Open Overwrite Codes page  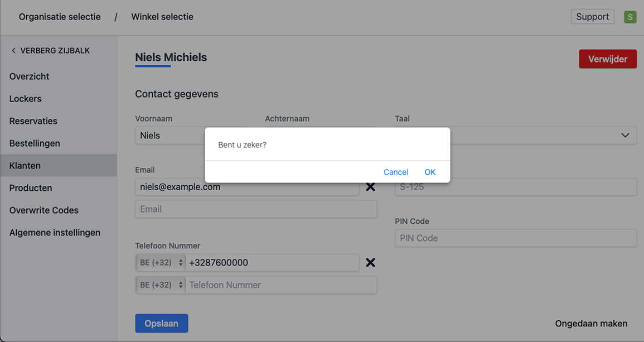point(44,210)
